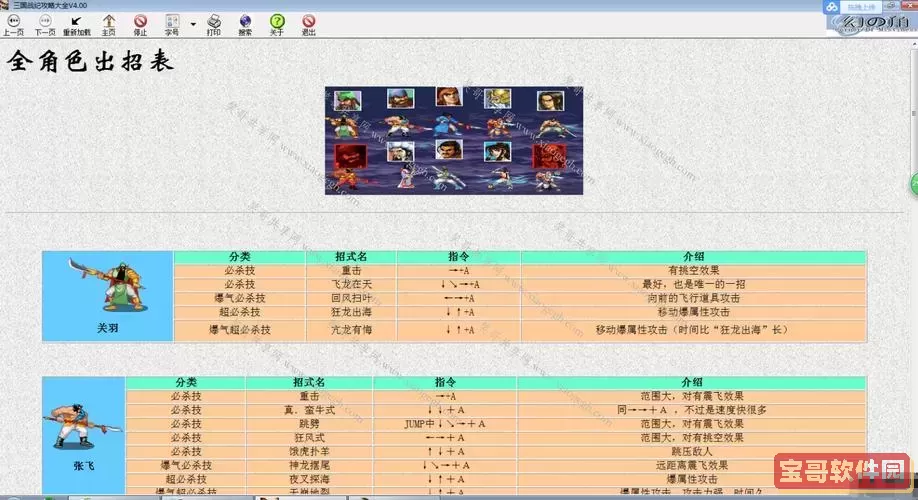Click 招式名 header in 张飞 table
Screen dimensions: 918x500
pos(309,382)
